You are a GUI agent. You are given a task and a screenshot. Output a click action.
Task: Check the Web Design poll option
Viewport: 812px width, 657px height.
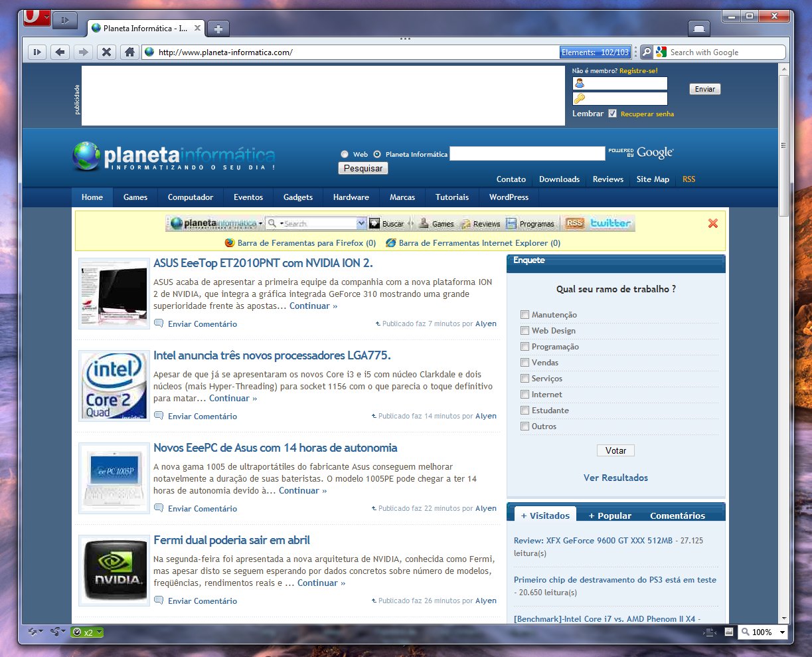[x=525, y=331]
